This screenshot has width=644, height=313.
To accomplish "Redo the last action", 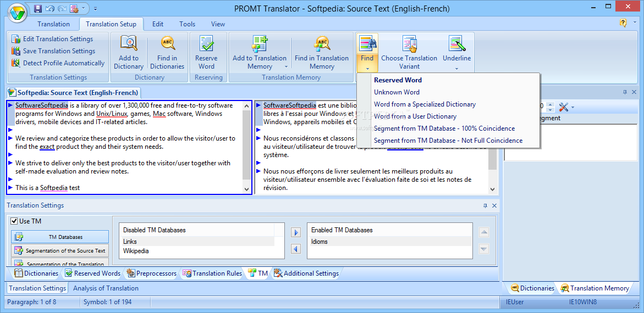I will click(62, 8).
